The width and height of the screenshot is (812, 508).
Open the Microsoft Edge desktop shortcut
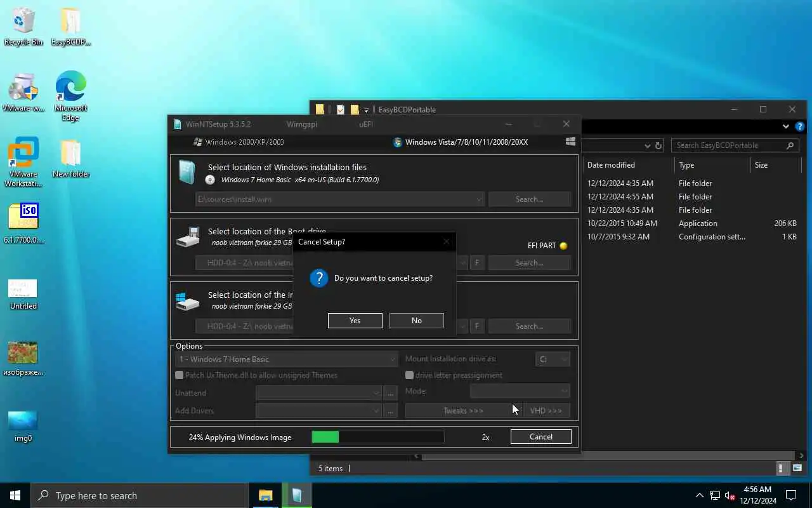[70, 95]
